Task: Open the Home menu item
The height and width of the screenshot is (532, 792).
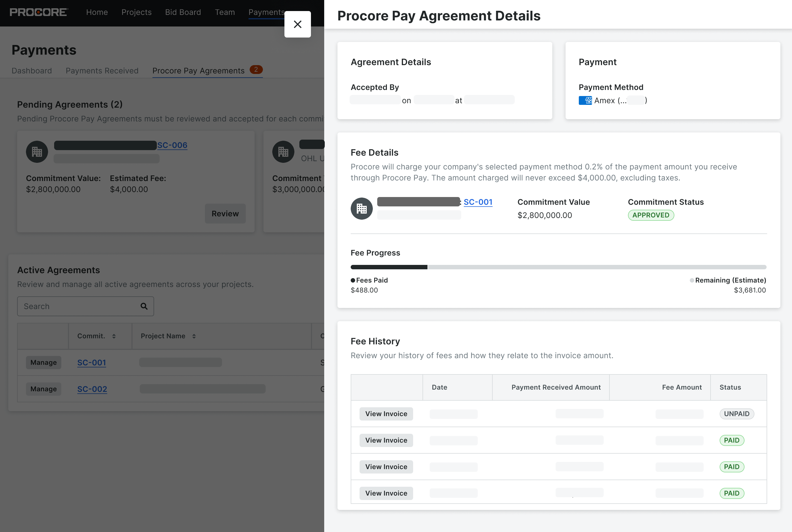Action: click(x=97, y=12)
